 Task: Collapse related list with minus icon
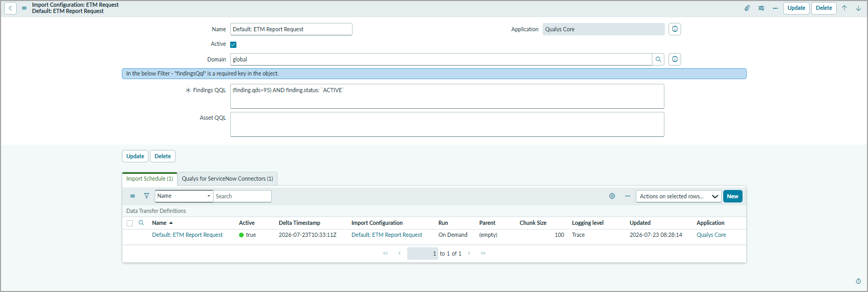point(627,196)
